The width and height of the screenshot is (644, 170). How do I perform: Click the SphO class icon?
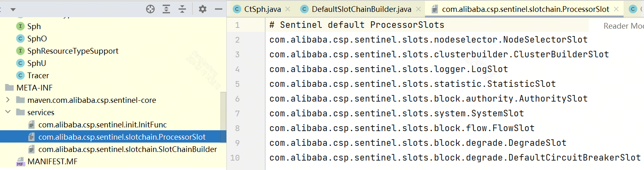[x=20, y=39]
